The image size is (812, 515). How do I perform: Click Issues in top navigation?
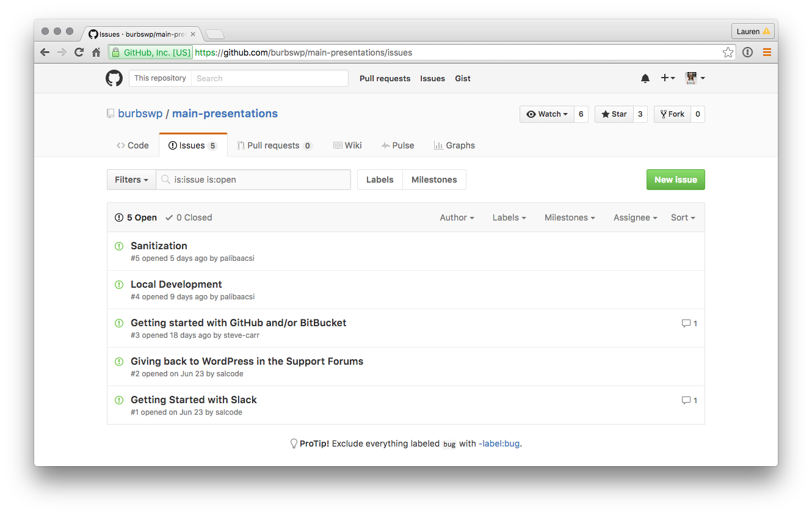[432, 78]
